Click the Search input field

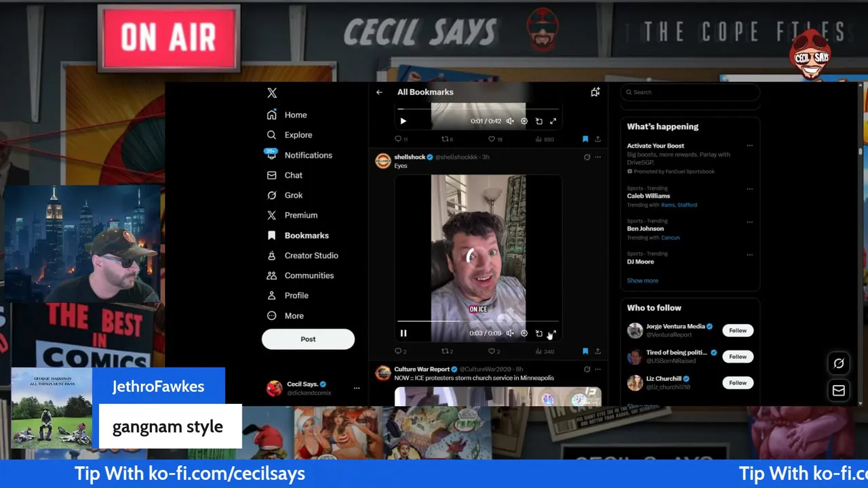(x=690, y=92)
